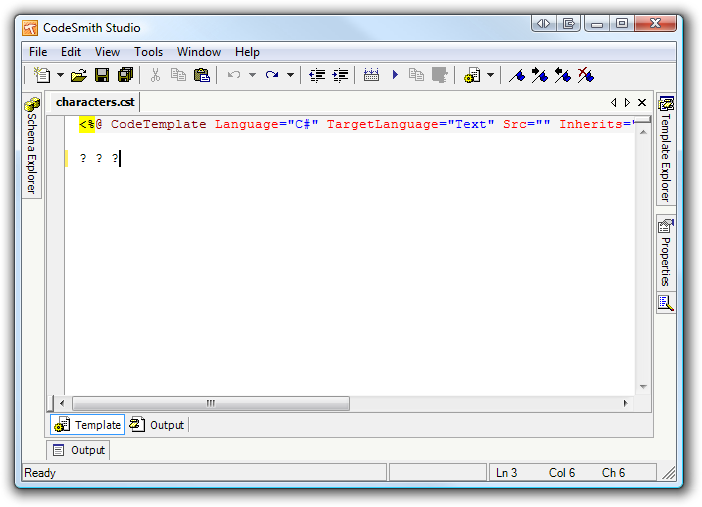Image resolution: width=702 pixels, height=507 pixels.
Task: Expand the Template Explorer side panel
Action: tap(666, 149)
